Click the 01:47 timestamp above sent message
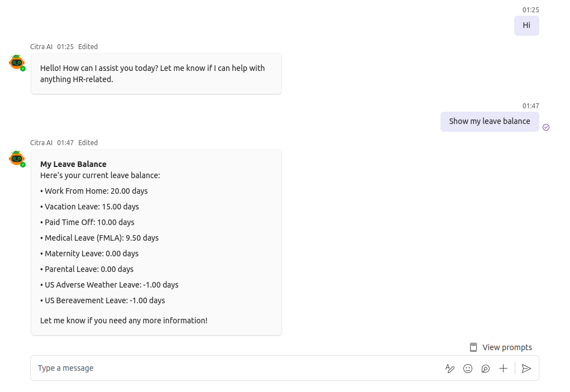The height and width of the screenshot is (392, 570). click(x=530, y=106)
